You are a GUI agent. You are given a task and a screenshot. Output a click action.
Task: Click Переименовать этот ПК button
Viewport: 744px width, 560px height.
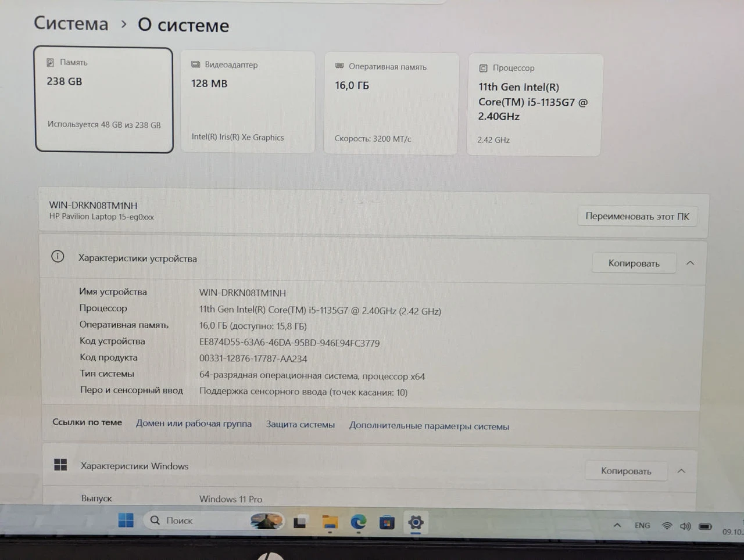point(637,216)
